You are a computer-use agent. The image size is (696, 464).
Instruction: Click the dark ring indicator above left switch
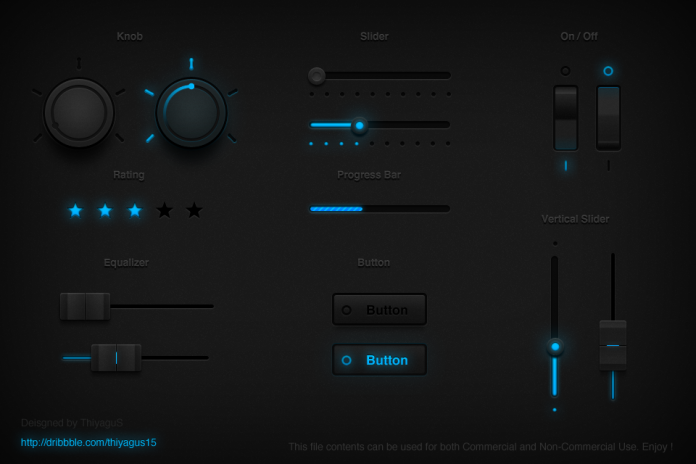[565, 71]
